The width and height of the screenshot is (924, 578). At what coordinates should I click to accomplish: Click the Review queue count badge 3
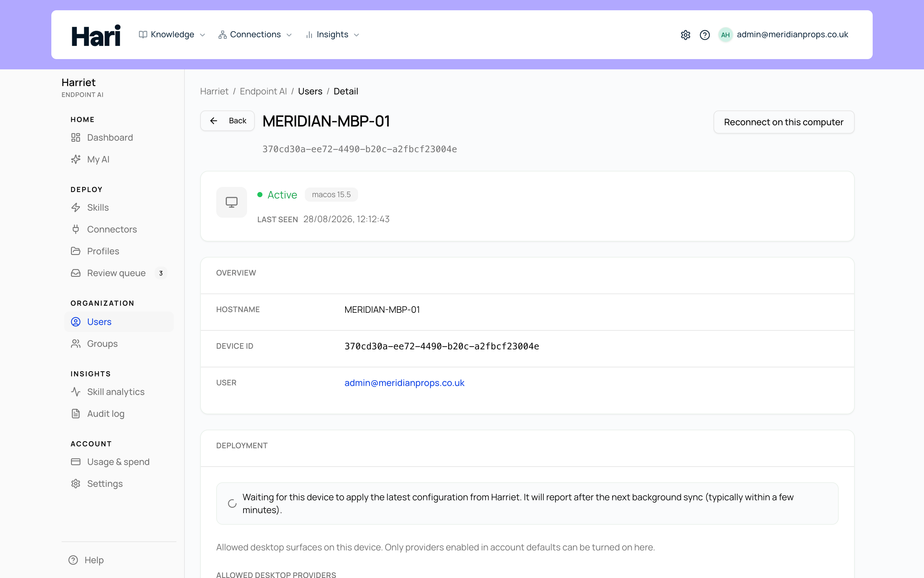(x=161, y=273)
